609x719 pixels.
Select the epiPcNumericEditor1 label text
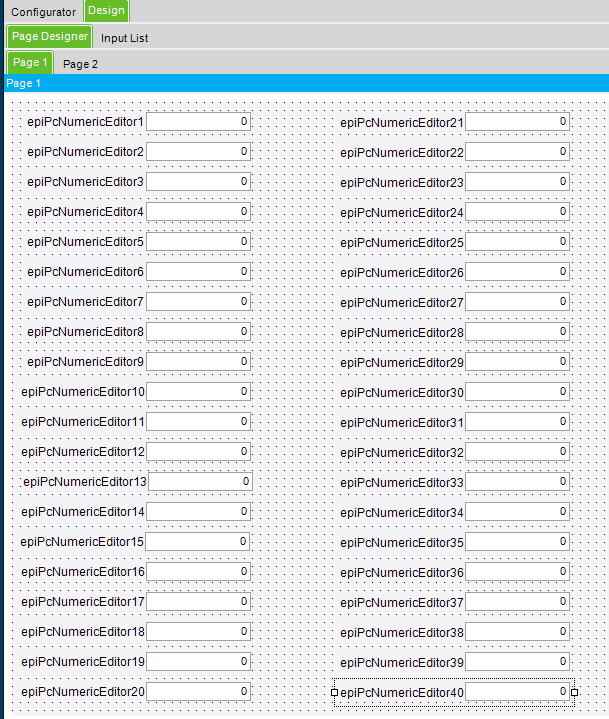[85, 122]
